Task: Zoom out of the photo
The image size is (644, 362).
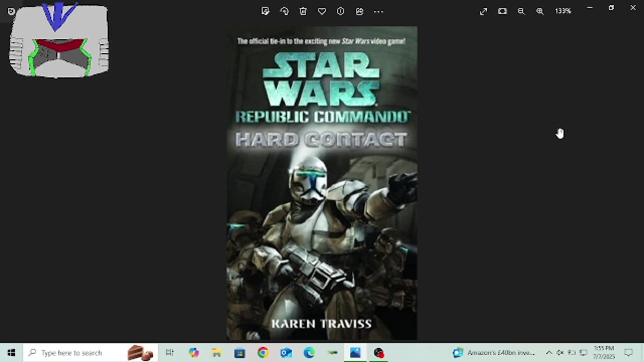Action: 521,11
